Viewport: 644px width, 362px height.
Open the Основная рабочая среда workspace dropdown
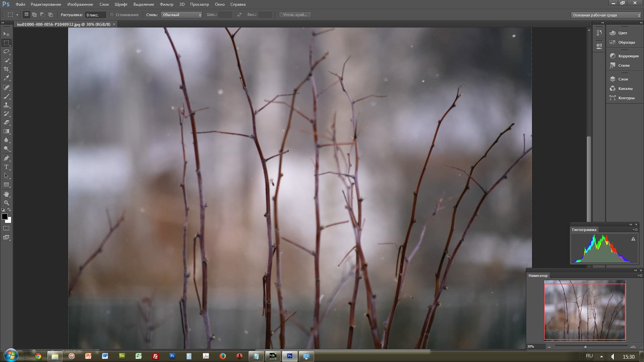(606, 15)
